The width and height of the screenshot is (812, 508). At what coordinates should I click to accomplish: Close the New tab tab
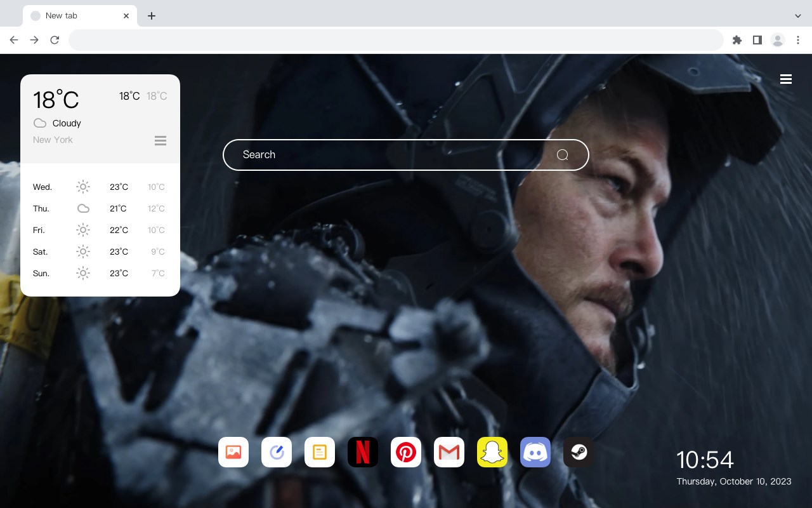coord(127,16)
